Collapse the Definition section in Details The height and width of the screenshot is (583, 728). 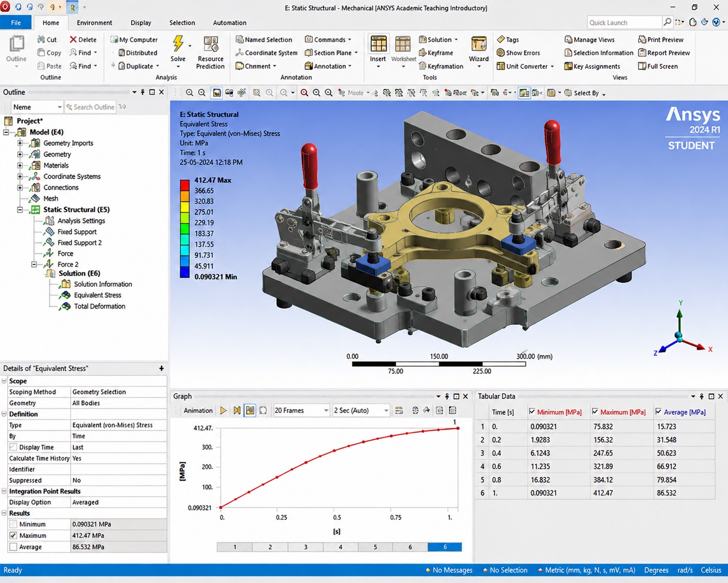pos(4,414)
